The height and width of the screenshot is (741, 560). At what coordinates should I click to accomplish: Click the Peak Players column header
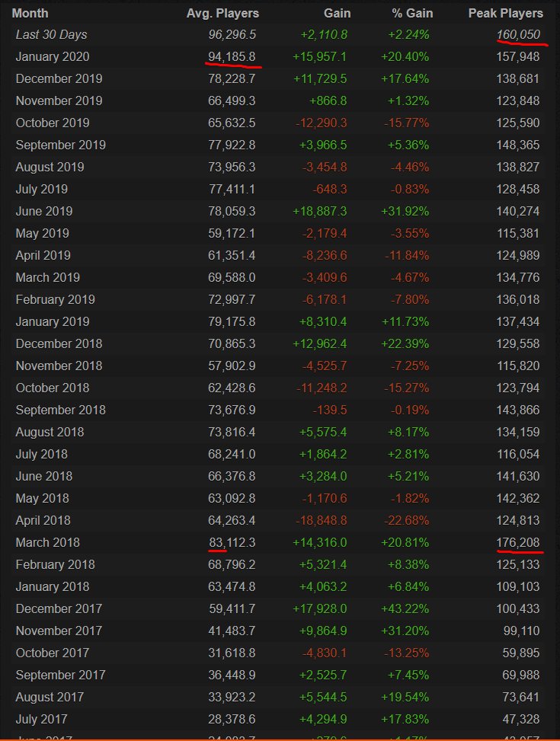505,13
